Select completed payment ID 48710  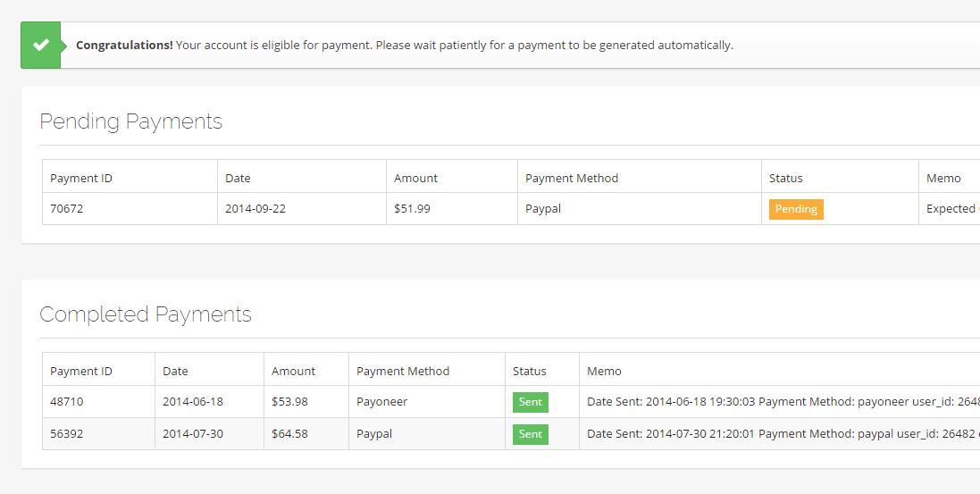67,402
